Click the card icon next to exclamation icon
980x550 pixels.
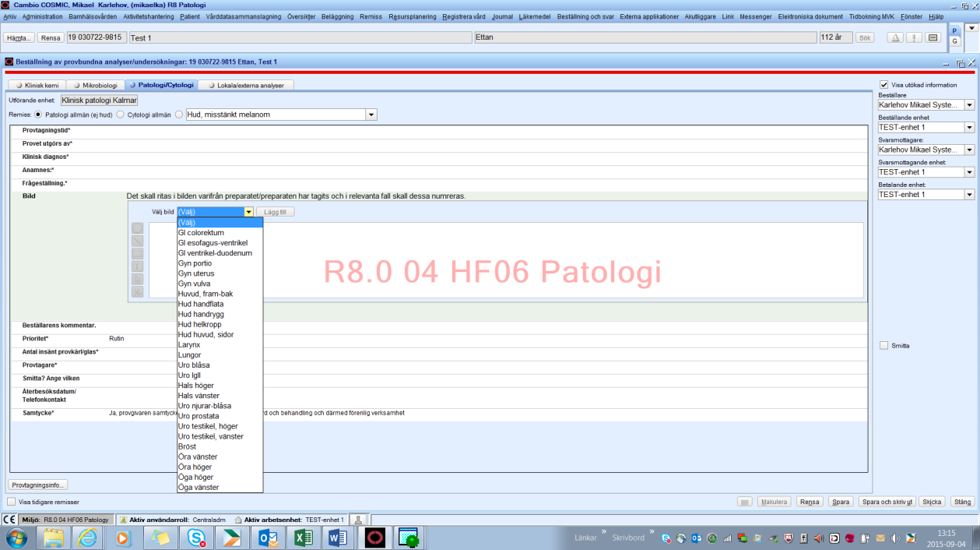click(933, 37)
